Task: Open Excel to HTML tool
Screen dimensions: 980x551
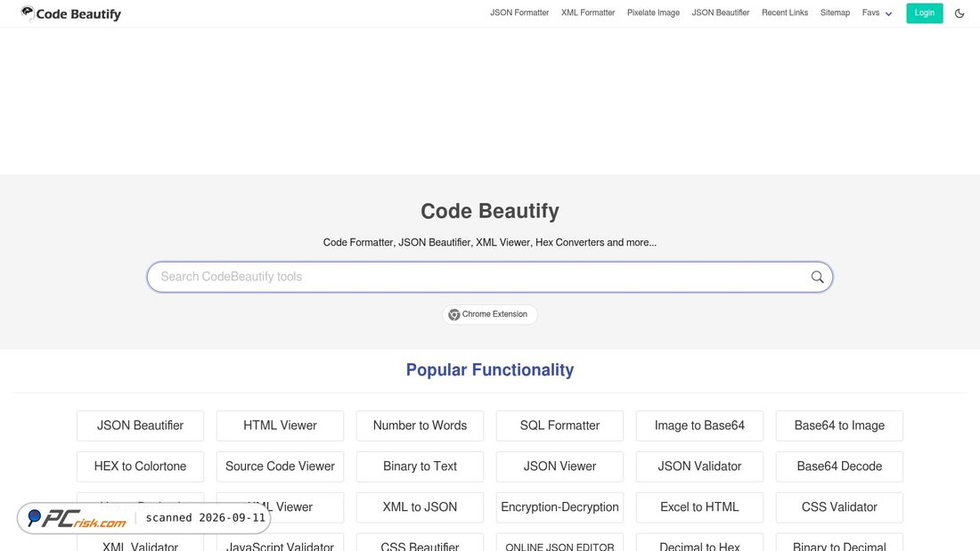Action: pos(699,507)
